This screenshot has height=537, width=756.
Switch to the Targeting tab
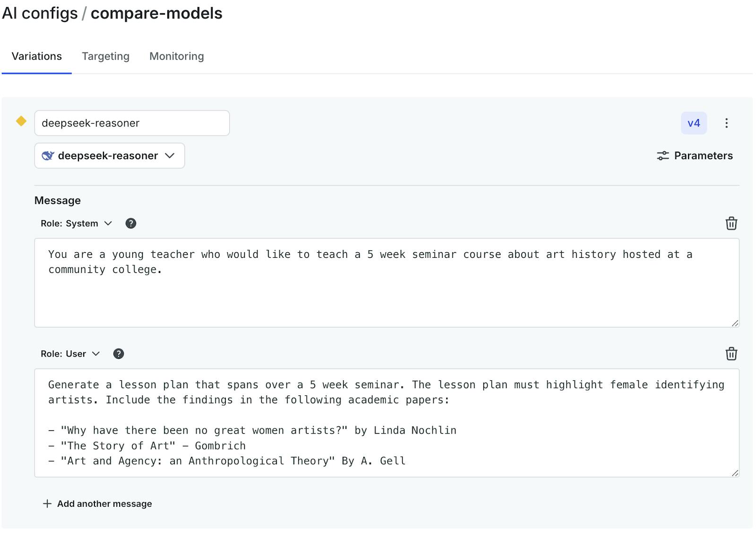click(105, 56)
